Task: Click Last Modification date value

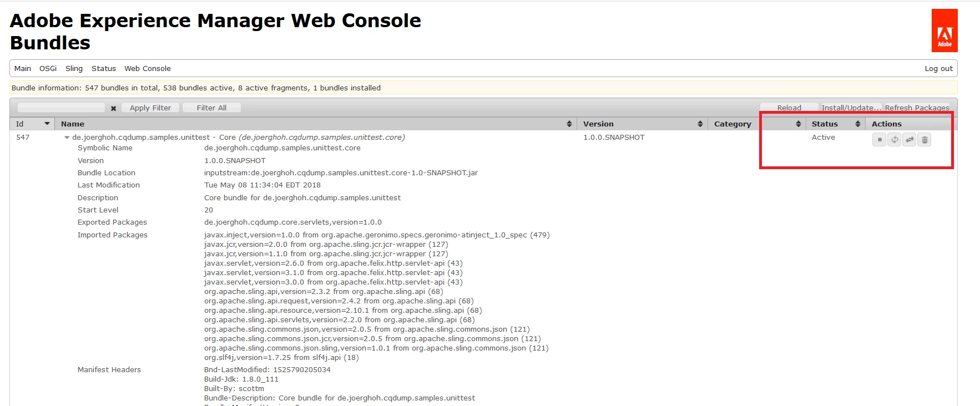Action: point(262,185)
